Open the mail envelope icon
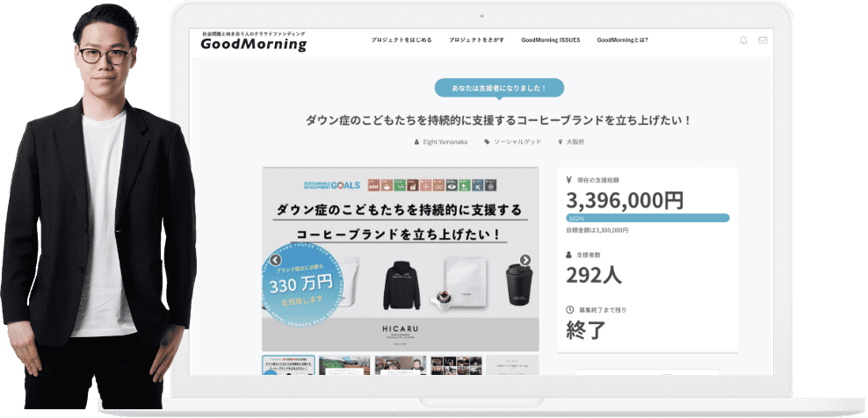The width and height of the screenshot is (868, 418). pos(763,40)
